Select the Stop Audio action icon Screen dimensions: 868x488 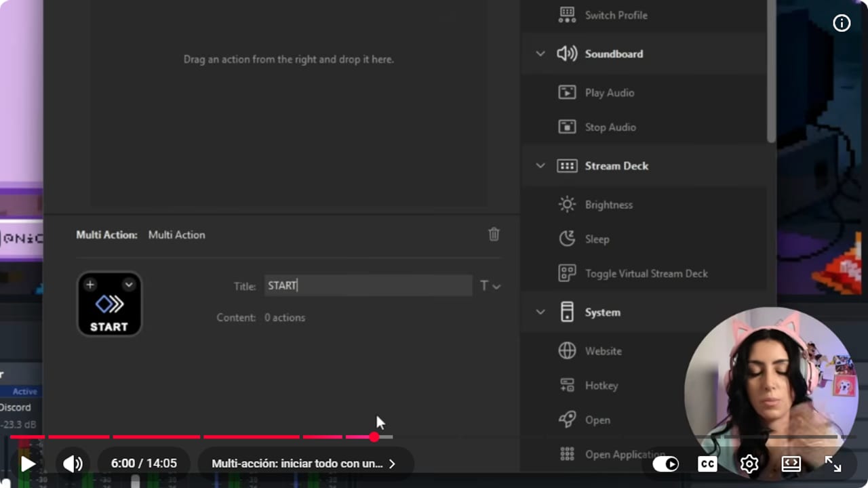point(567,127)
